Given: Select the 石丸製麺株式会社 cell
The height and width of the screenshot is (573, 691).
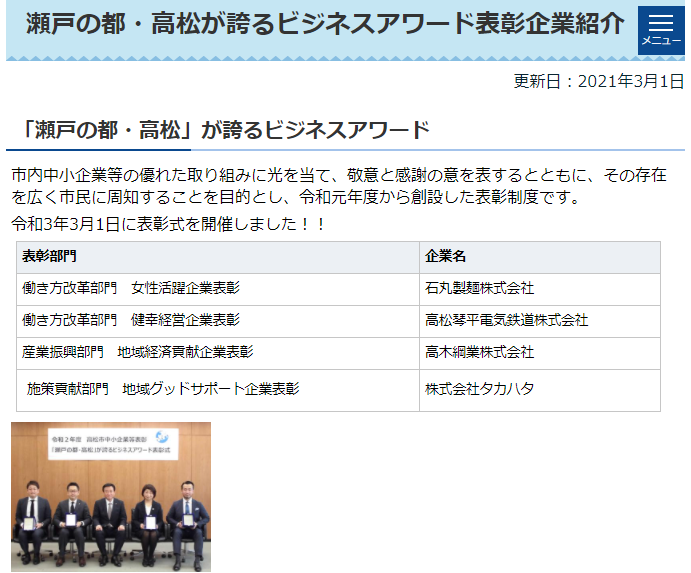Looking at the screenshot, I should pos(540,289).
